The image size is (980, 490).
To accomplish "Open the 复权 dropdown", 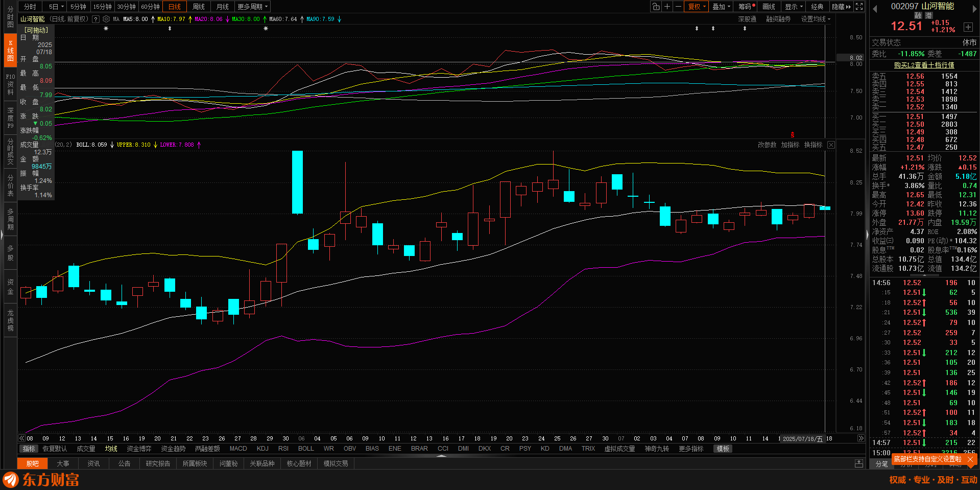I will (697, 7).
